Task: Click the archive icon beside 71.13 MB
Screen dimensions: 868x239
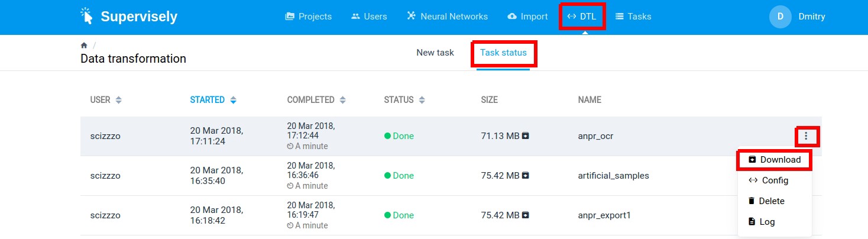Action: pos(525,136)
